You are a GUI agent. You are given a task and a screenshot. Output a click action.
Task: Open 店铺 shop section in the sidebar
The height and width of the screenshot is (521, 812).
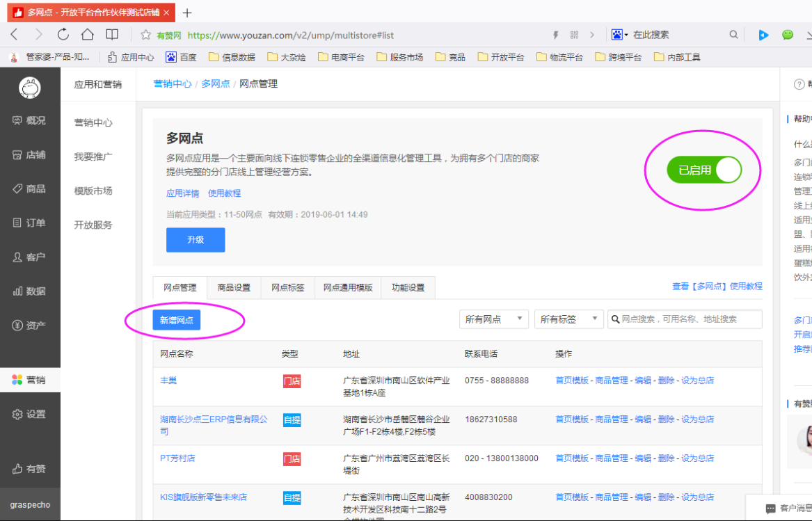(30, 155)
